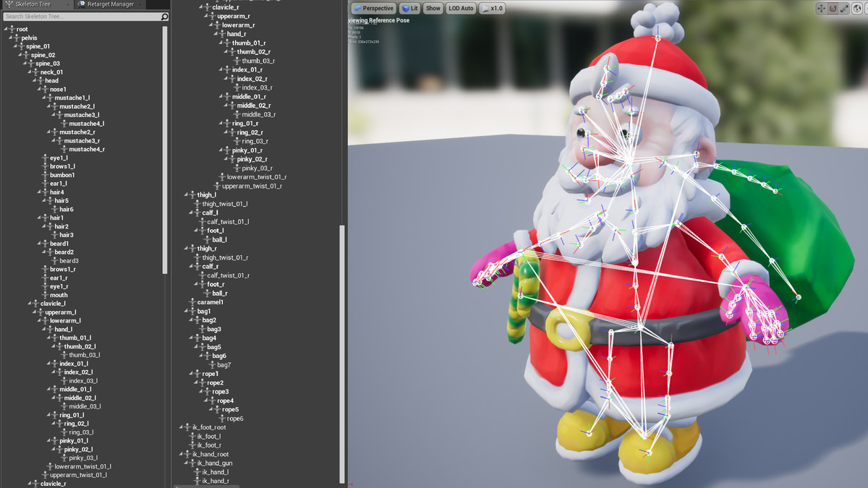Click the bone icon beside bumbon1

pyautogui.click(x=46, y=175)
